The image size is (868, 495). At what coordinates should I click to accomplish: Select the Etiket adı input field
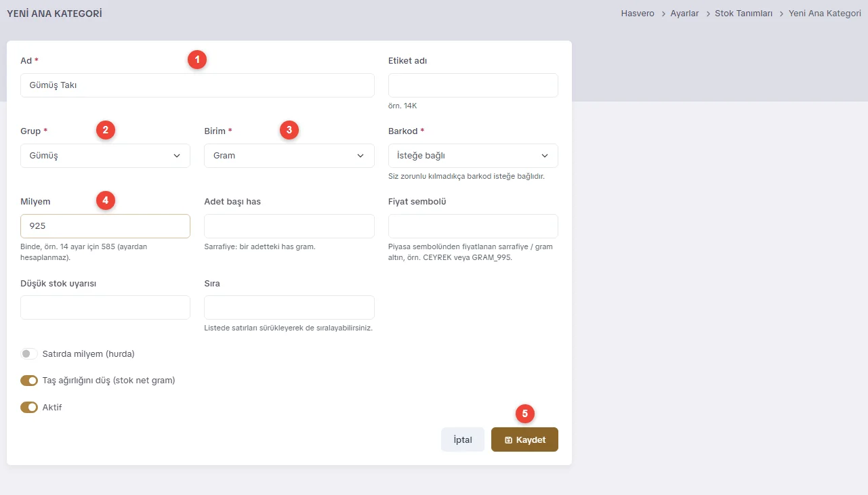click(x=473, y=85)
